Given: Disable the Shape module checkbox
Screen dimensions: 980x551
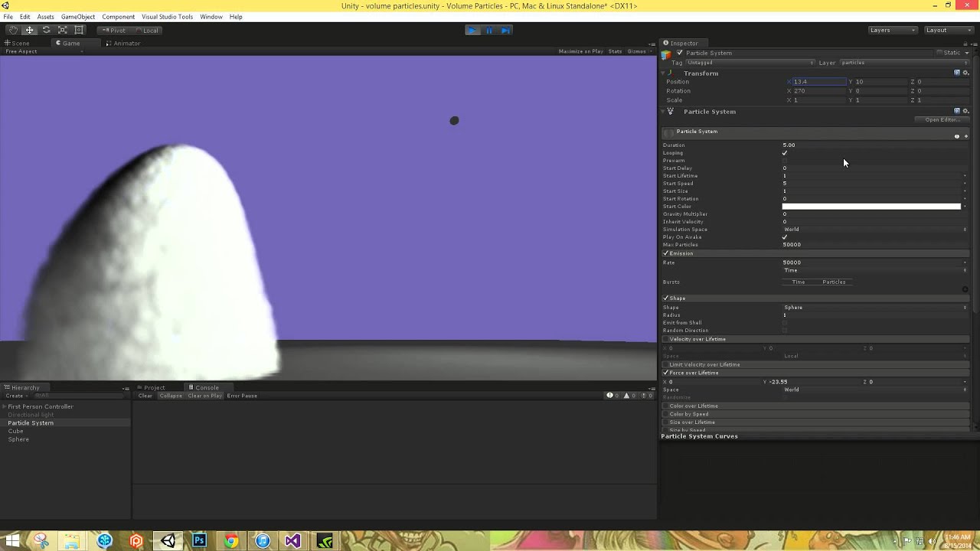Looking at the screenshot, I should 666,298.
